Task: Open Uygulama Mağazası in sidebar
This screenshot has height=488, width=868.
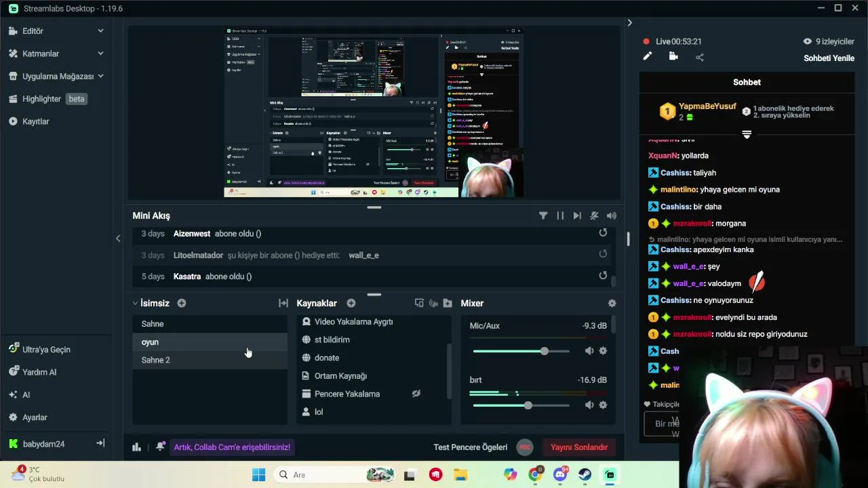Action: 56,77
